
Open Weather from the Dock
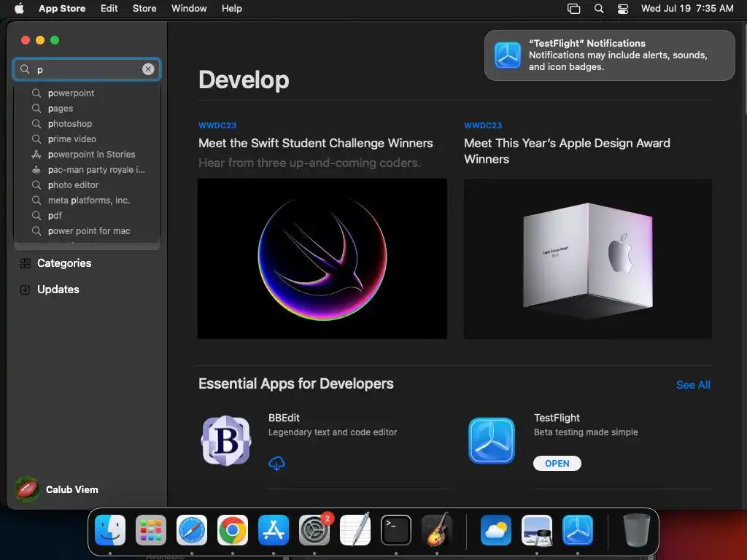click(496, 530)
